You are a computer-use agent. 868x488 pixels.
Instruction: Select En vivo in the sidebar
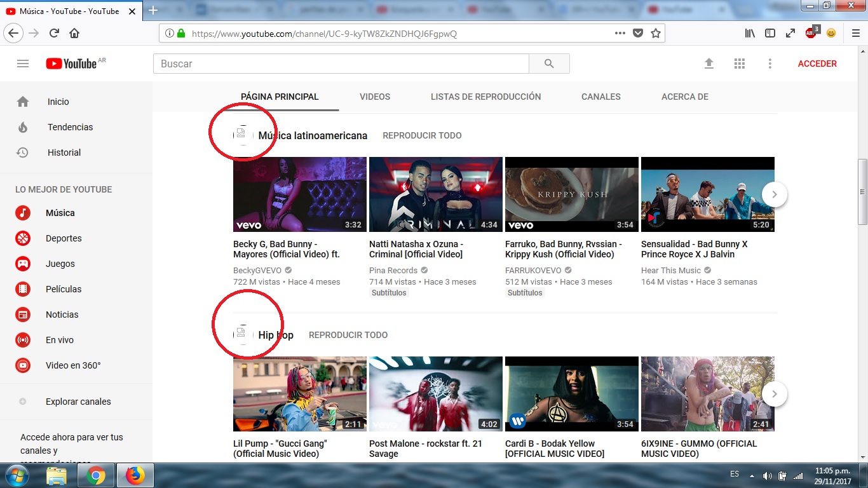click(76, 340)
